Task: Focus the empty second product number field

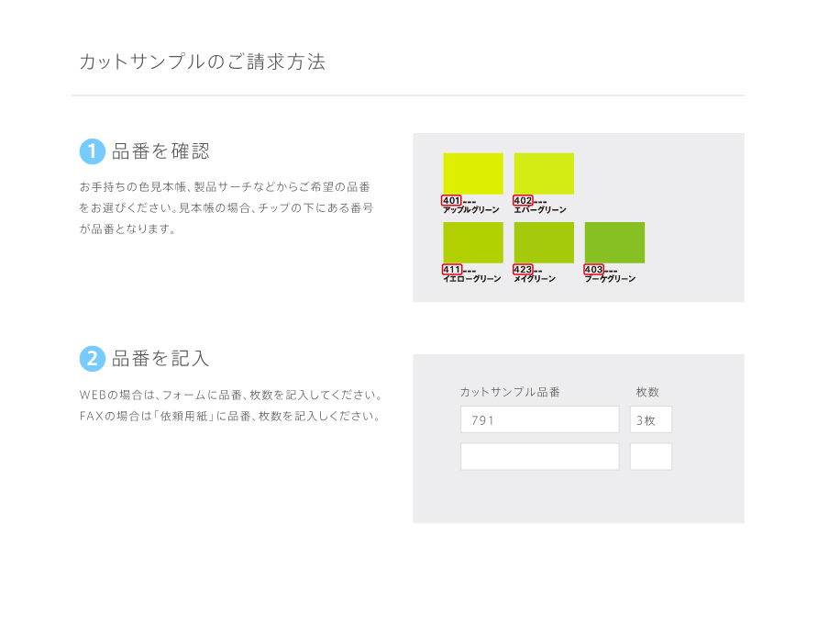Action: click(539, 456)
